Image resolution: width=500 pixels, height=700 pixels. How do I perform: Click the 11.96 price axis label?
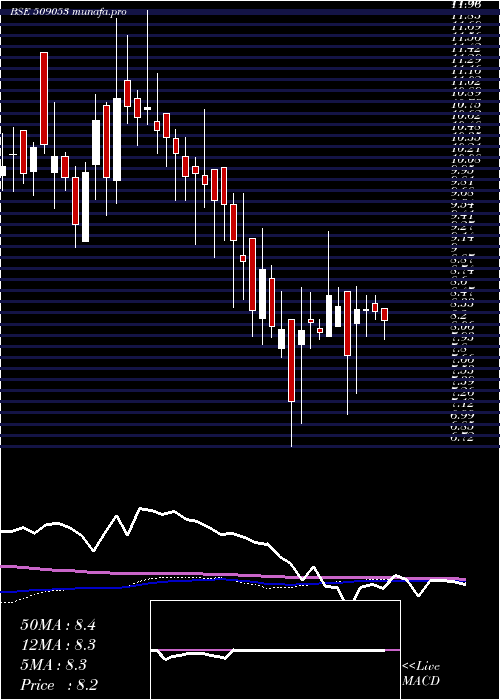pyautogui.click(x=466, y=4)
